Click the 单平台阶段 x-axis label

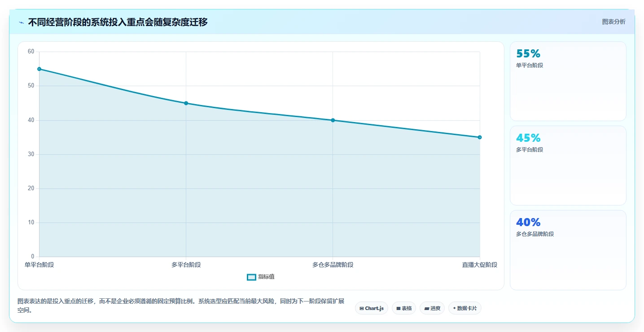[39, 265]
